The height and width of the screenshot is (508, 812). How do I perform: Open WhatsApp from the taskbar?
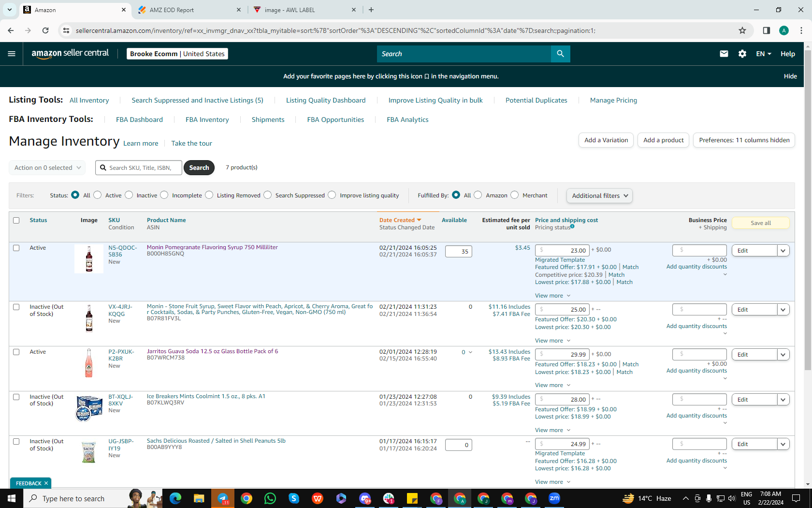(x=270, y=498)
